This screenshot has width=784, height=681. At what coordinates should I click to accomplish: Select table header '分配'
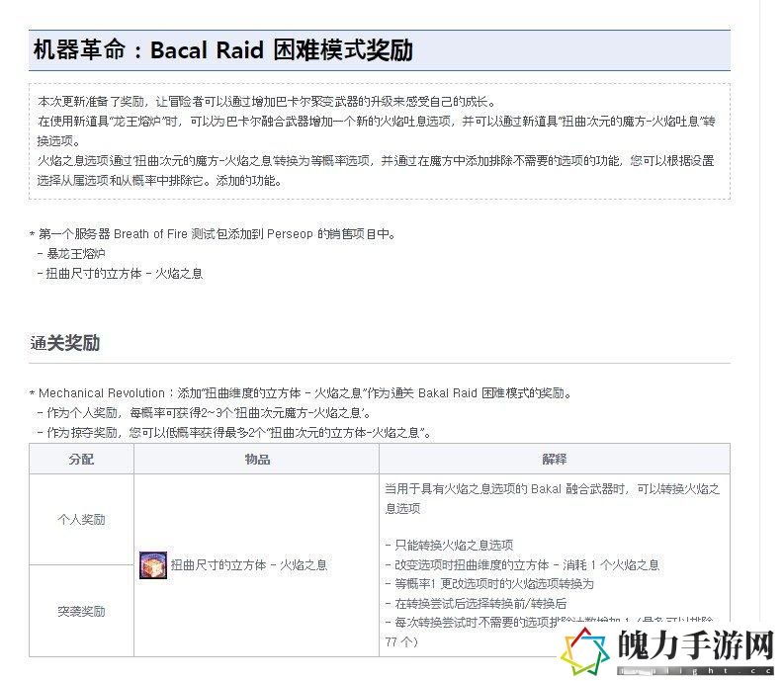[x=81, y=459]
